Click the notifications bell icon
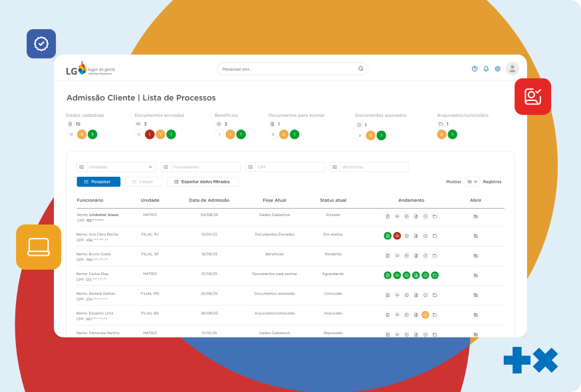Viewport: 581px width, 392px height. click(486, 68)
